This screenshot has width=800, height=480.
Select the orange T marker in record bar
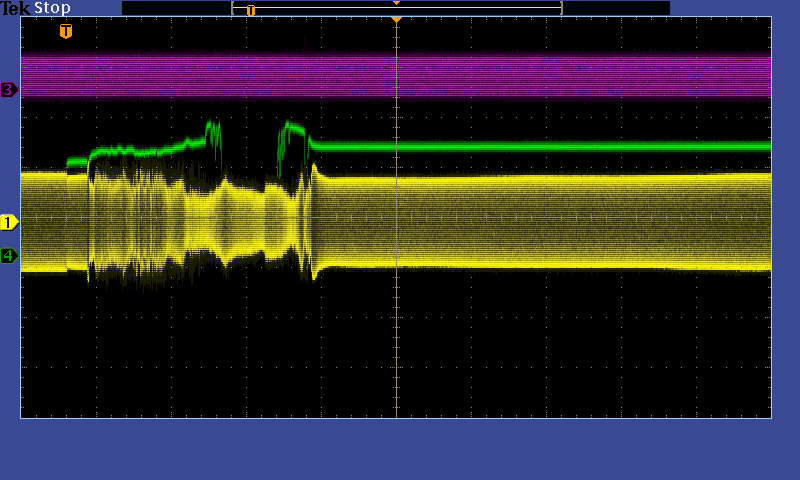tap(251, 10)
